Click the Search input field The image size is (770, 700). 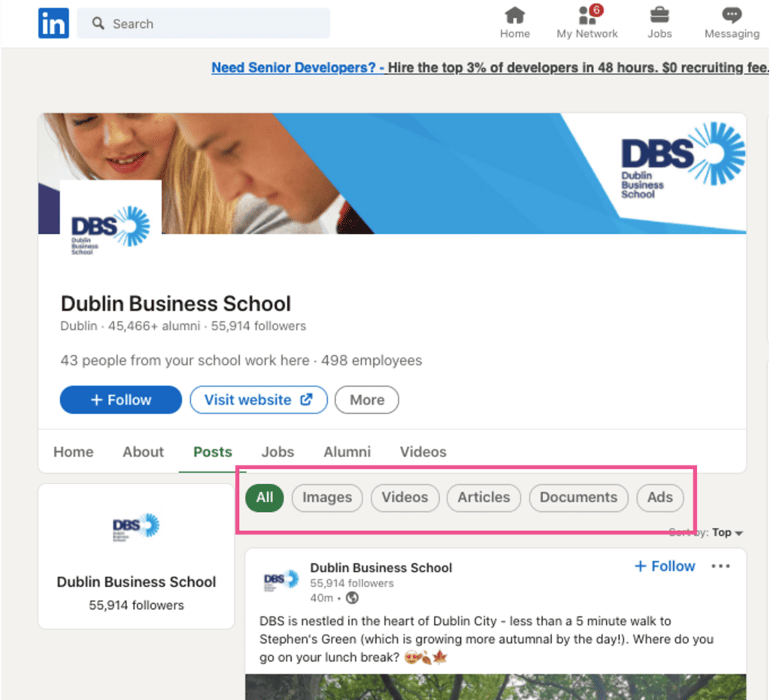203,23
